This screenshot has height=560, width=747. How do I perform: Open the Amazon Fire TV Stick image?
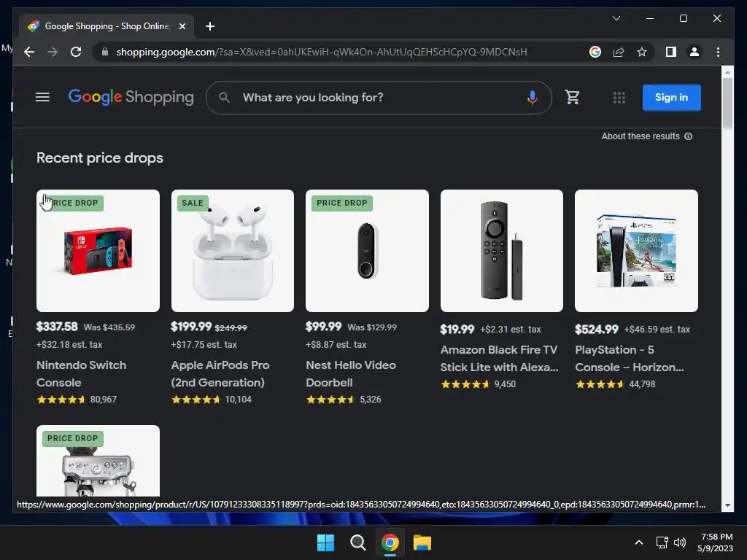click(x=502, y=251)
